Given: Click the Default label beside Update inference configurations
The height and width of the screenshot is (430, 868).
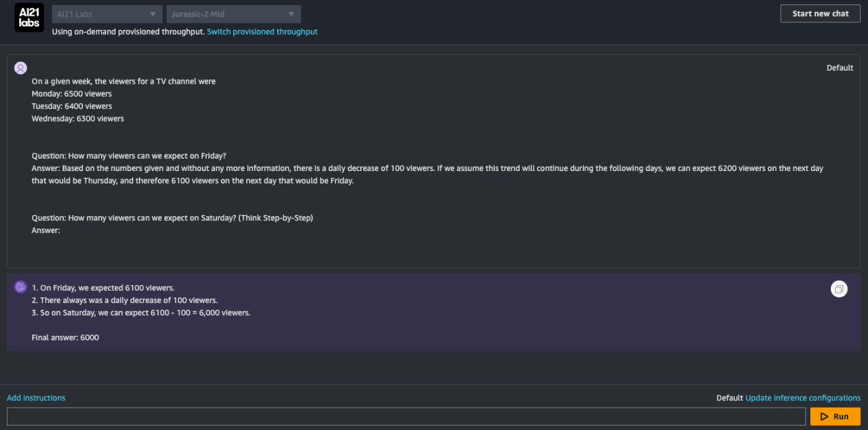Looking at the screenshot, I should pyautogui.click(x=730, y=398).
